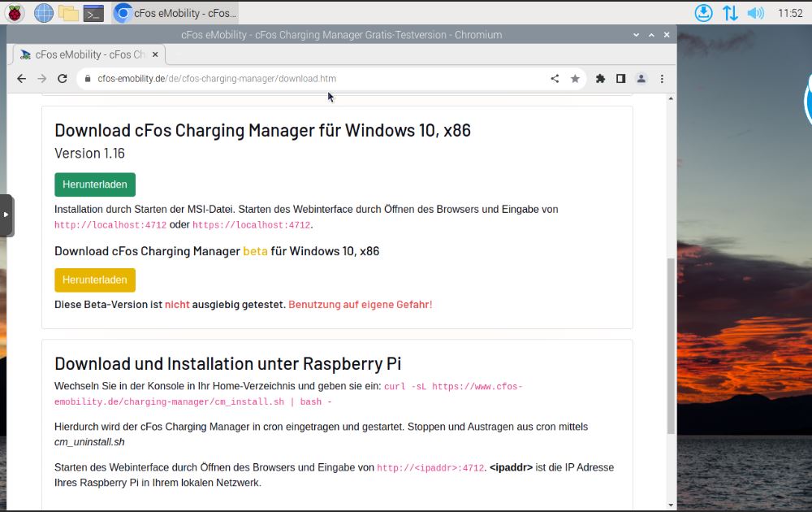Minimize the Chromium window
This screenshot has height=512, width=812.
click(x=636, y=35)
